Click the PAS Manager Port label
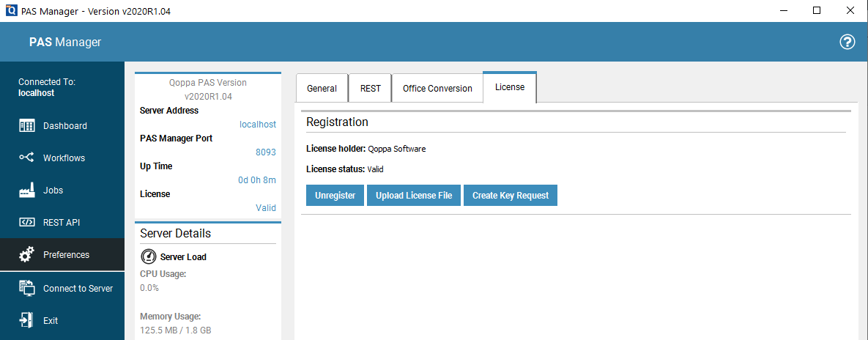The width and height of the screenshot is (868, 340). 176,138
